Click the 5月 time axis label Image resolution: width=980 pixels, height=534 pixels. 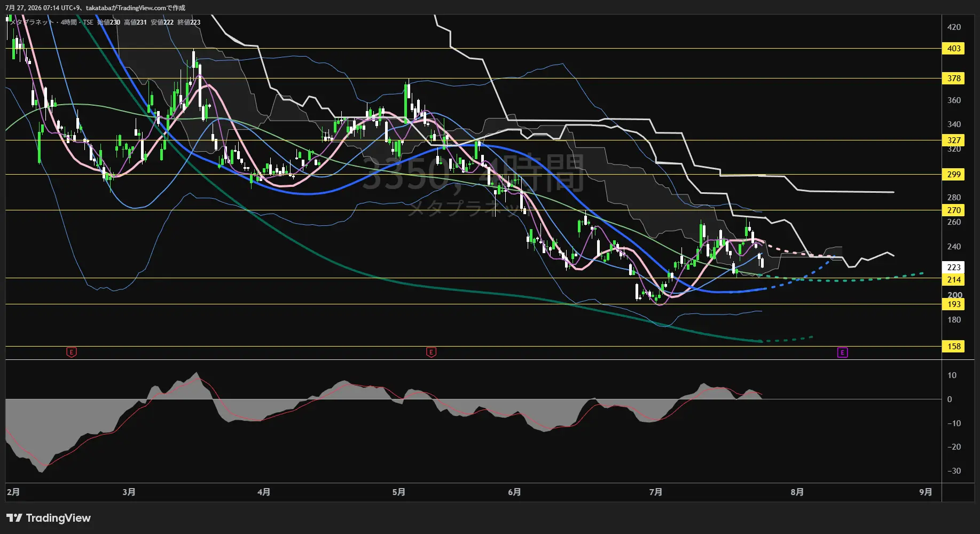399,492
